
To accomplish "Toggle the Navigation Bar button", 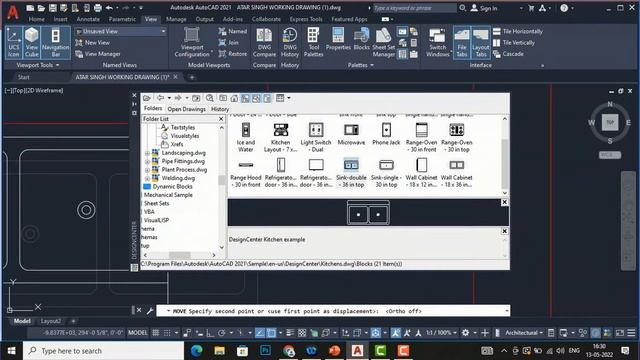I will [x=56, y=42].
